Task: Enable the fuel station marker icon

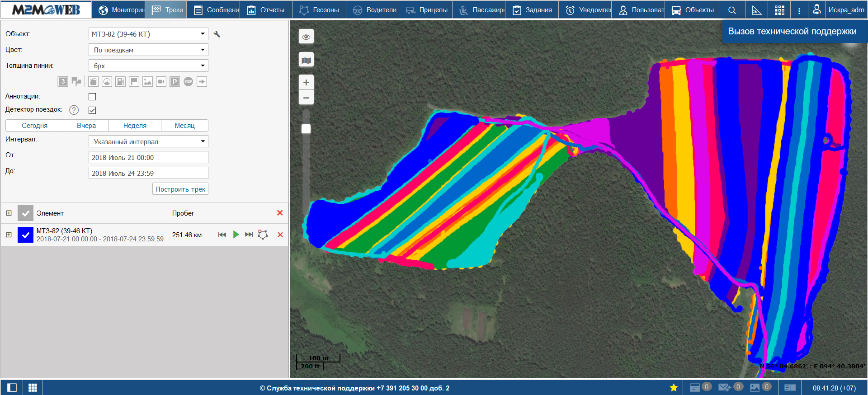Action: point(121,81)
